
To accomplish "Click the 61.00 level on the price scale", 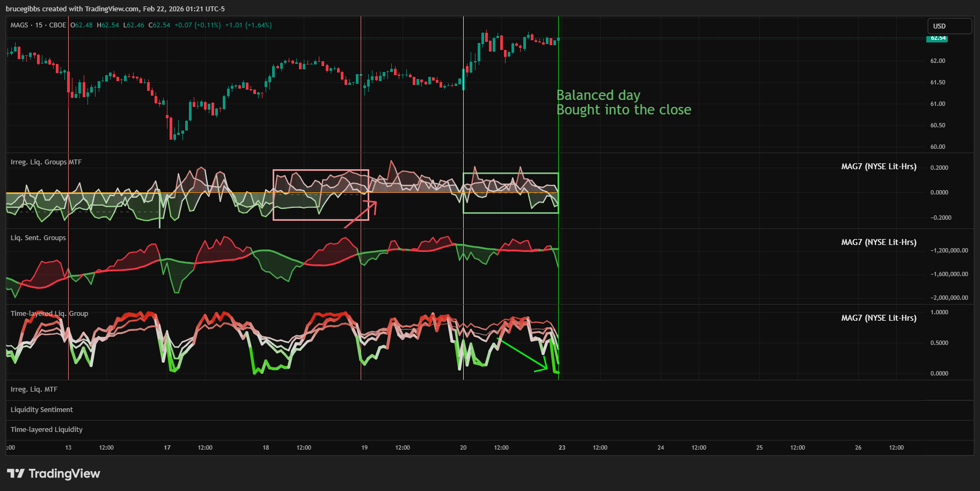I will (938, 104).
